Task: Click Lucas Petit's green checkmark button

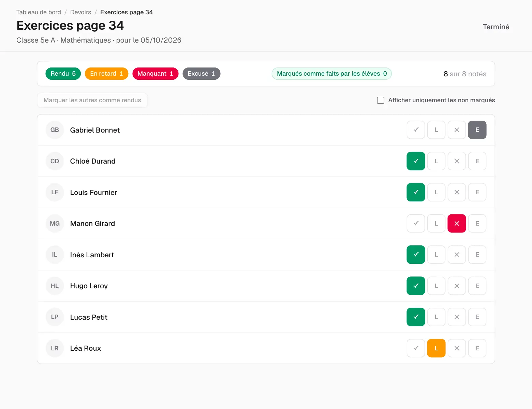Action: [416, 317]
